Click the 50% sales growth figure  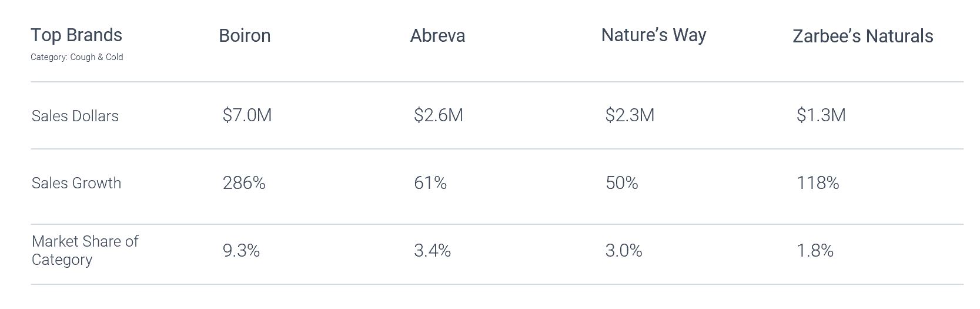coord(622,183)
